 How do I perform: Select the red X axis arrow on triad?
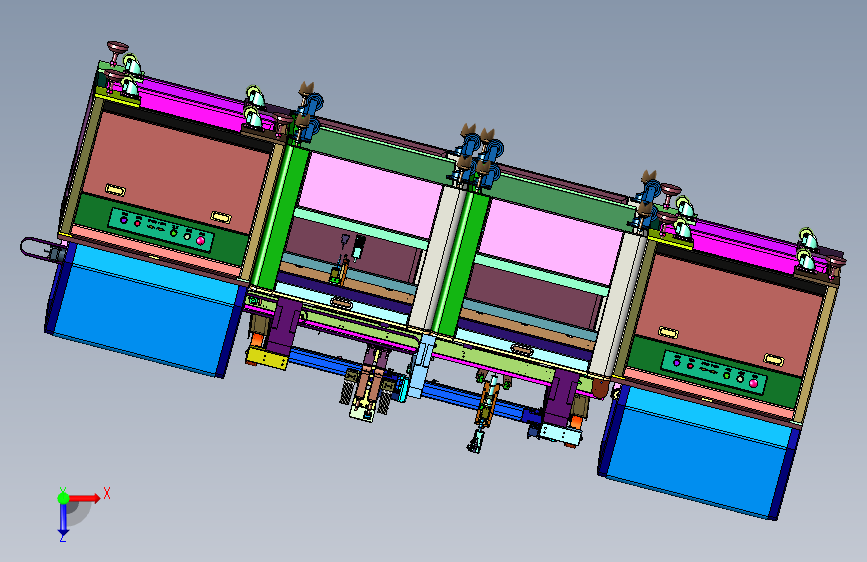click(85, 498)
